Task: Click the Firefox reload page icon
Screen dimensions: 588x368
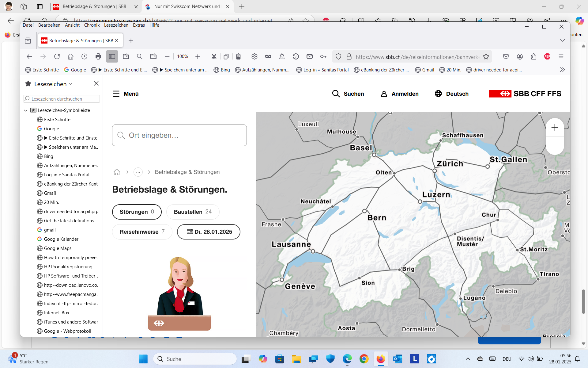Action: pos(57,56)
